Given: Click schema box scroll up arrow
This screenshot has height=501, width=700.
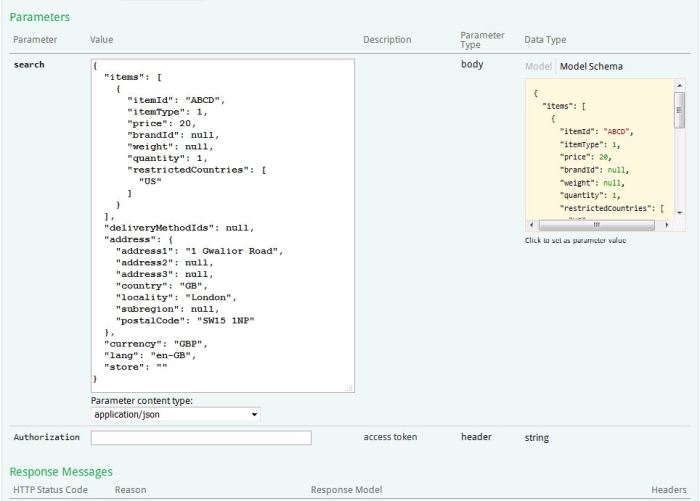Looking at the screenshot, I should [679, 85].
